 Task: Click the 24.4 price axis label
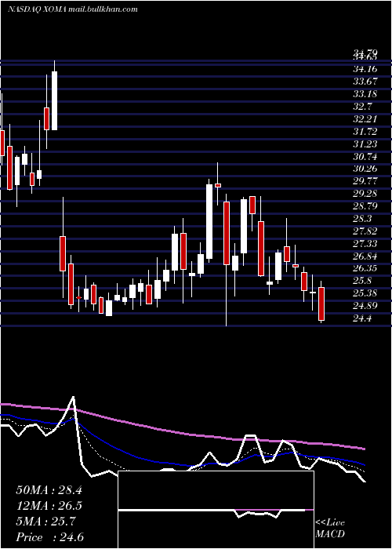363,318
